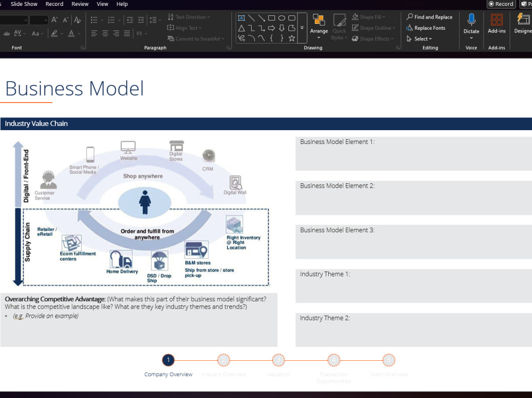This screenshot has width=532, height=398.
Task: Apply the font color
Action: [71, 33]
